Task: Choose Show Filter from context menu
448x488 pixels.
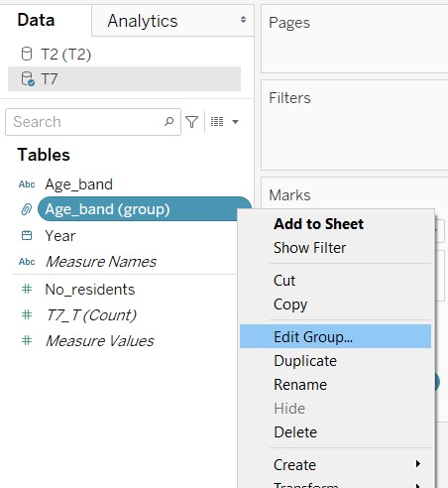Action: 335,248
